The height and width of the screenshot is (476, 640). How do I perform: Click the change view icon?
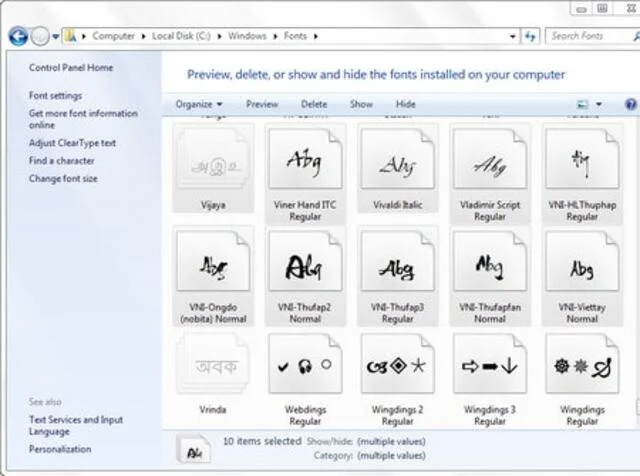click(x=582, y=105)
